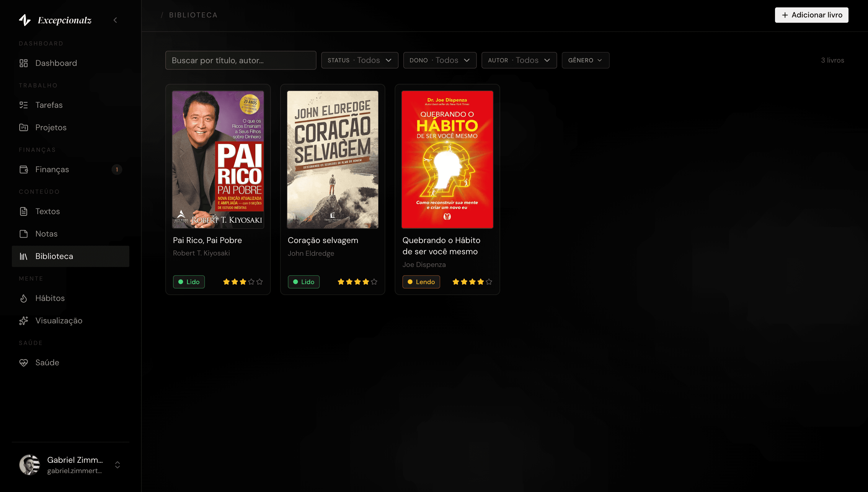
Task: Click the Notas sticky note icon
Action: (x=24, y=234)
